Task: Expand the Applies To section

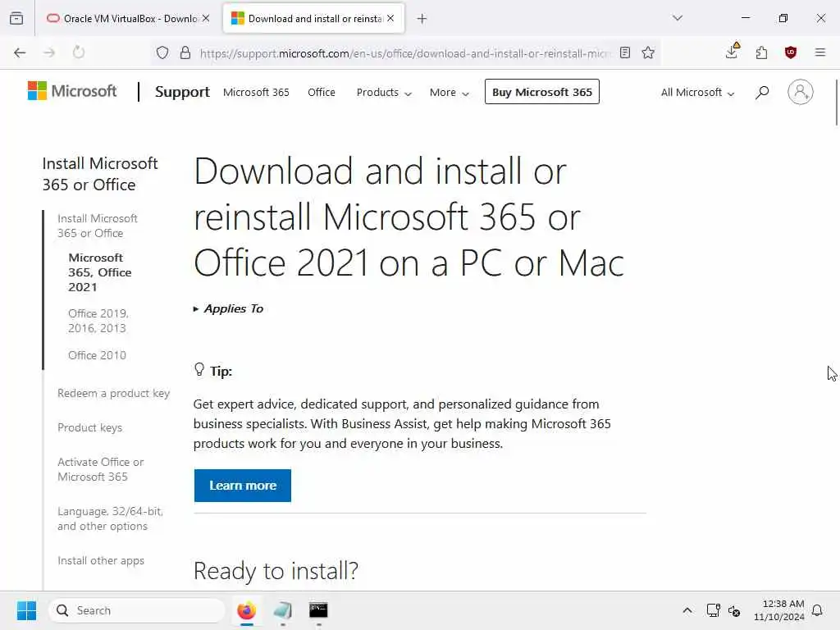Action: pyautogui.click(x=228, y=308)
